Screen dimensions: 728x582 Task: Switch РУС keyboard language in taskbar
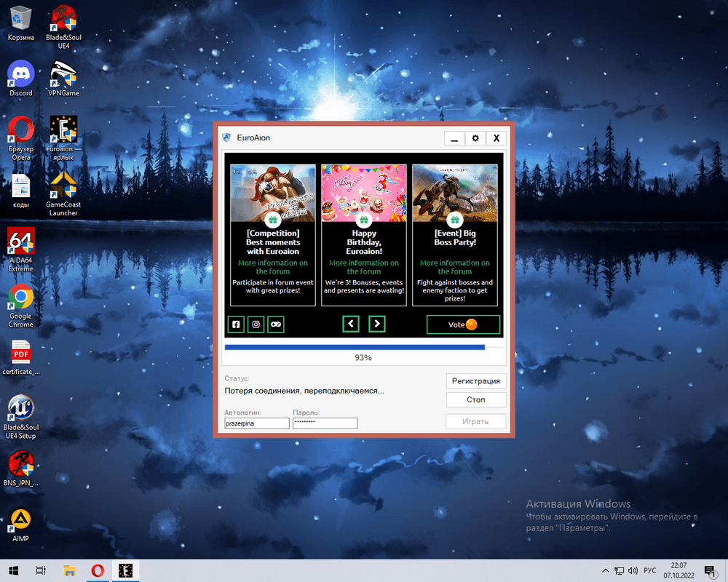coord(650,570)
